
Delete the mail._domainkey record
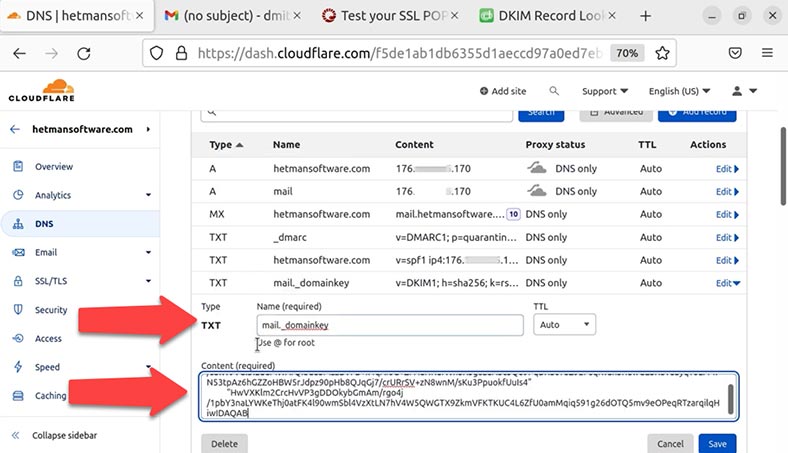(224, 444)
